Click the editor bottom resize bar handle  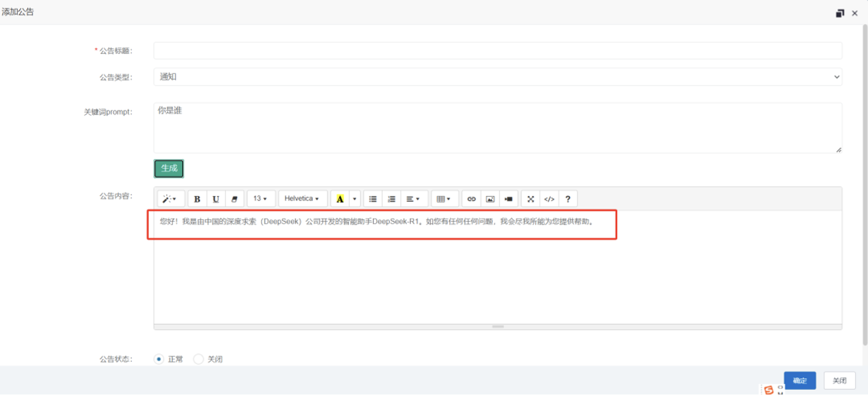498,326
